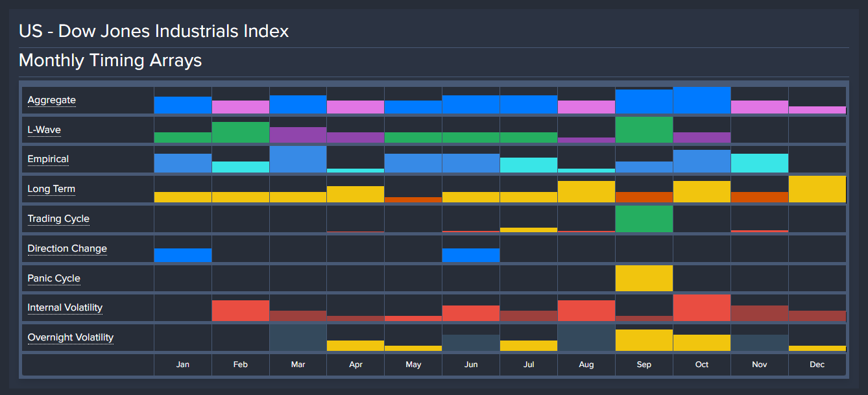Image resolution: width=868 pixels, height=395 pixels.
Task: Click the yellow Overnight Volatility bar in Sep
Action: (644, 340)
